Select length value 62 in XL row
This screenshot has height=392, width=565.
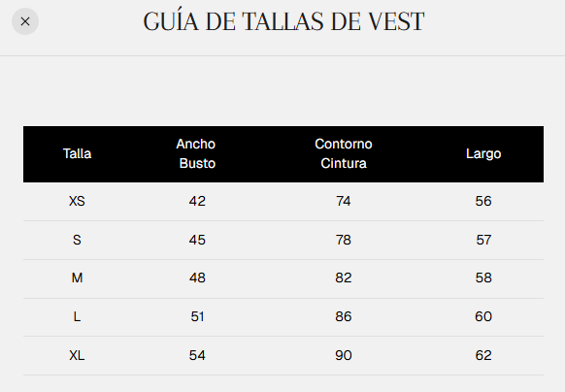point(483,356)
